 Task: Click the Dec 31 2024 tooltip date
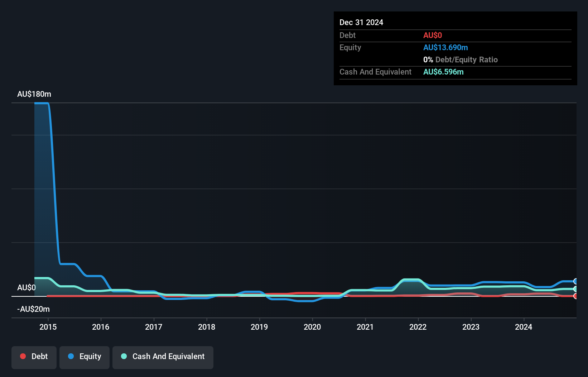coord(361,23)
